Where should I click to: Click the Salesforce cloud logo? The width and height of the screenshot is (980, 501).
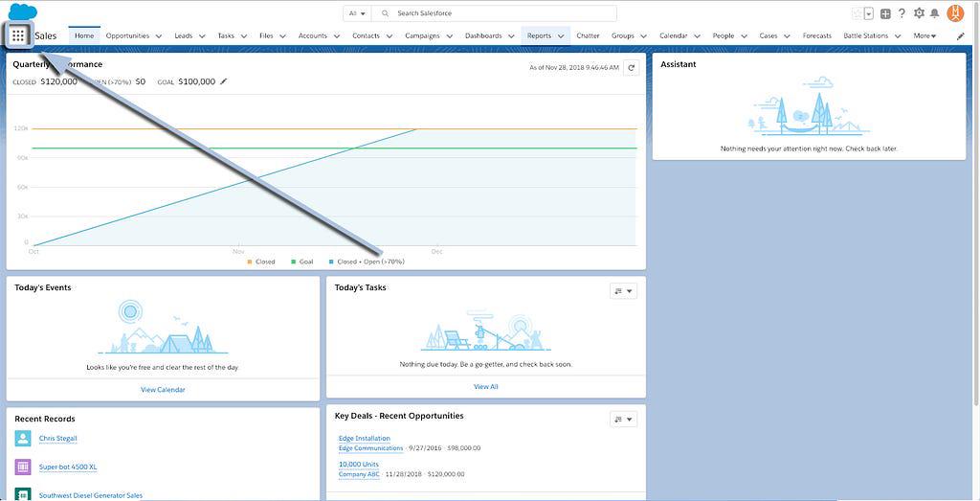point(21,11)
